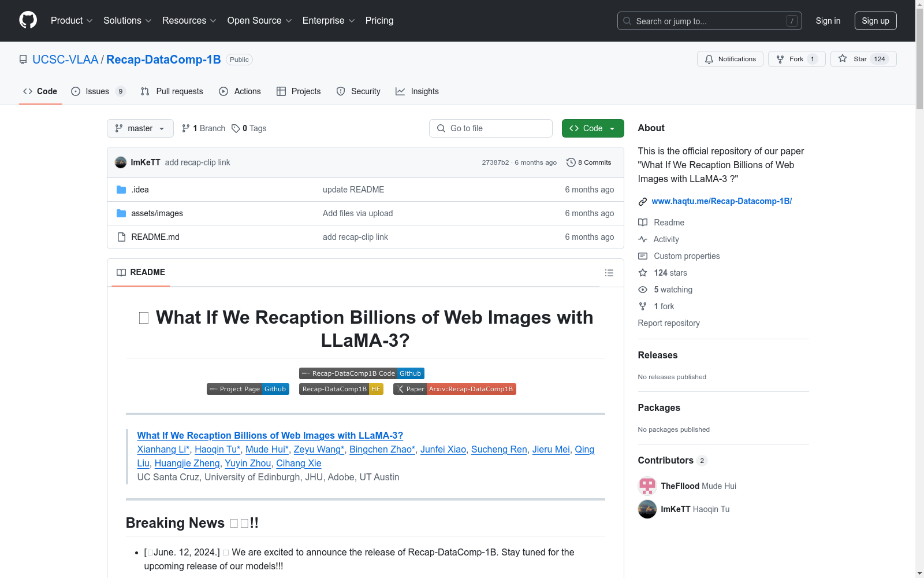Expand the Resources menu
This screenshot has width=924, height=578.
189,21
